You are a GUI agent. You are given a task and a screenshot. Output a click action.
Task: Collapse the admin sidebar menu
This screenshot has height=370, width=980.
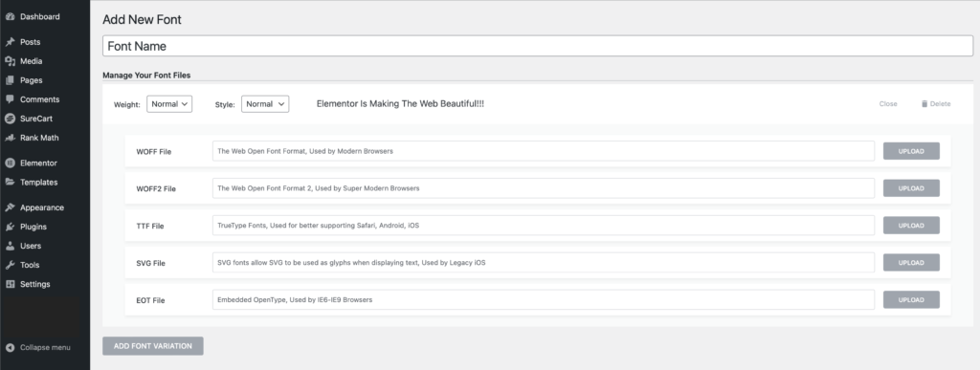click(38, 348)
